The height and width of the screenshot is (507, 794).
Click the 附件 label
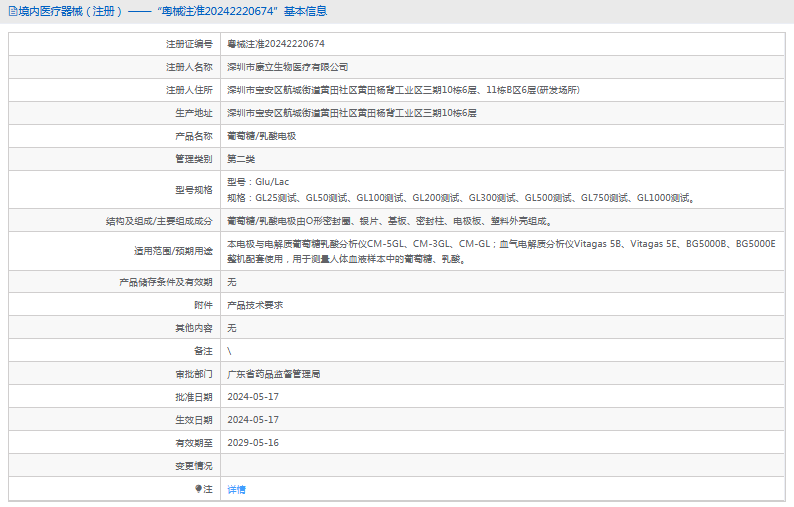pyautogui.click(x=204, y=305)
